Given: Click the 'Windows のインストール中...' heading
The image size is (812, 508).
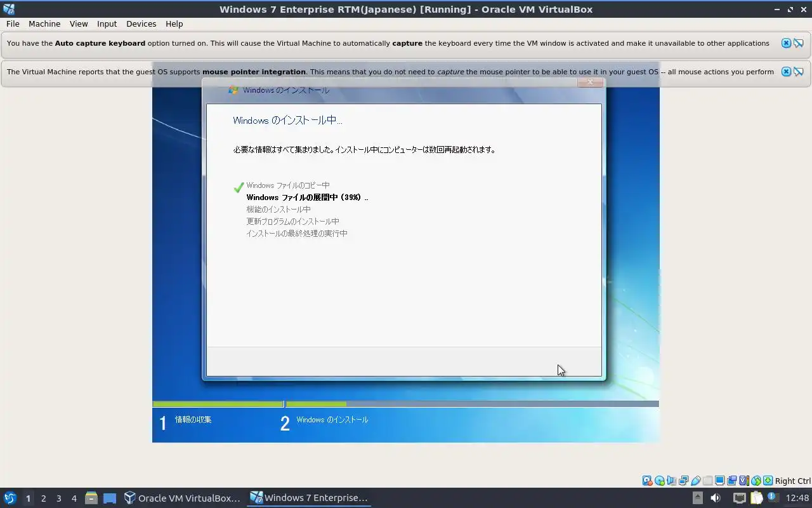Looking at the screenshot, I should coord(287,120).
